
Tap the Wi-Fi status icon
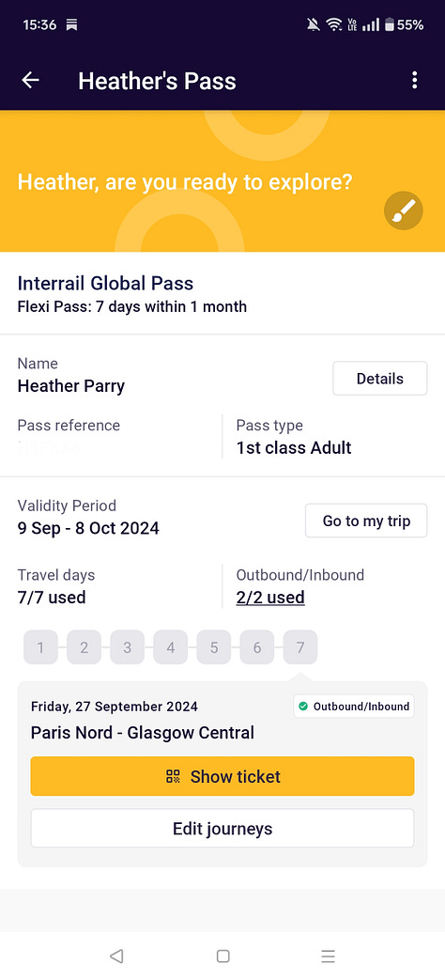pyautogui.click(x=334, y=25)
